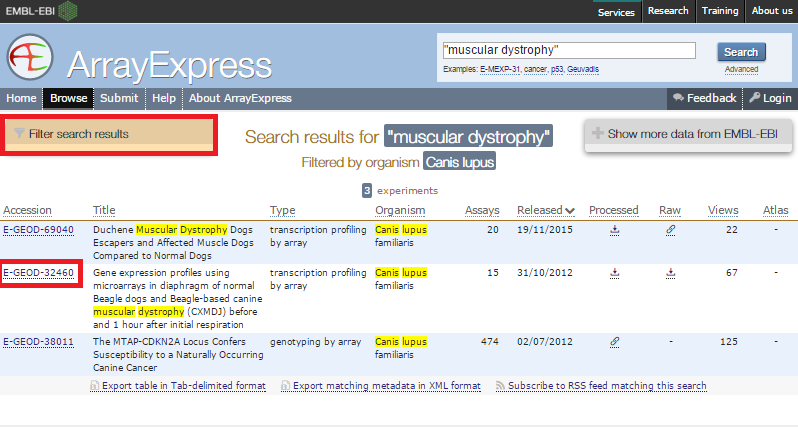
Task: Click the ArrayExpress AE logo
Action: coord(30,57)
